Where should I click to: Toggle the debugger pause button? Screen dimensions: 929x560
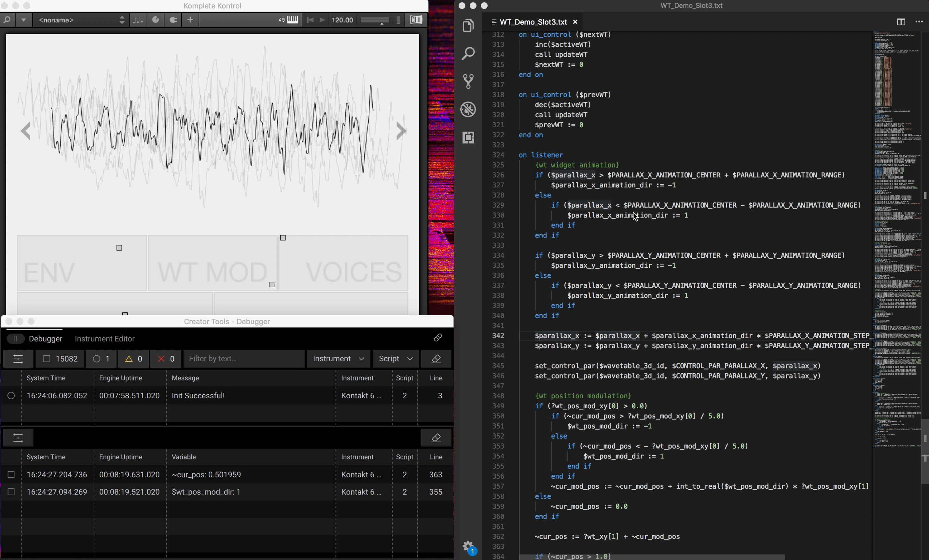pyautogui.click(x=15, y=338)
